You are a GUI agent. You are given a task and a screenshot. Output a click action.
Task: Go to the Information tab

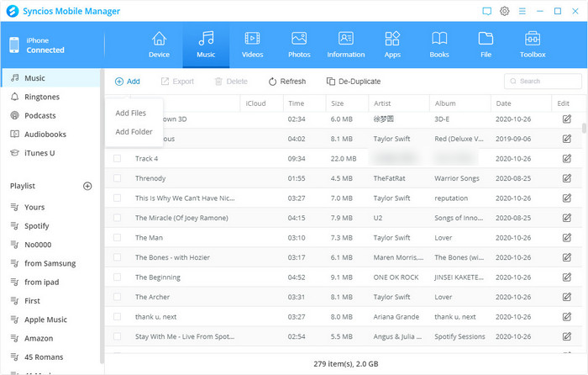click(x=346, y=45)
